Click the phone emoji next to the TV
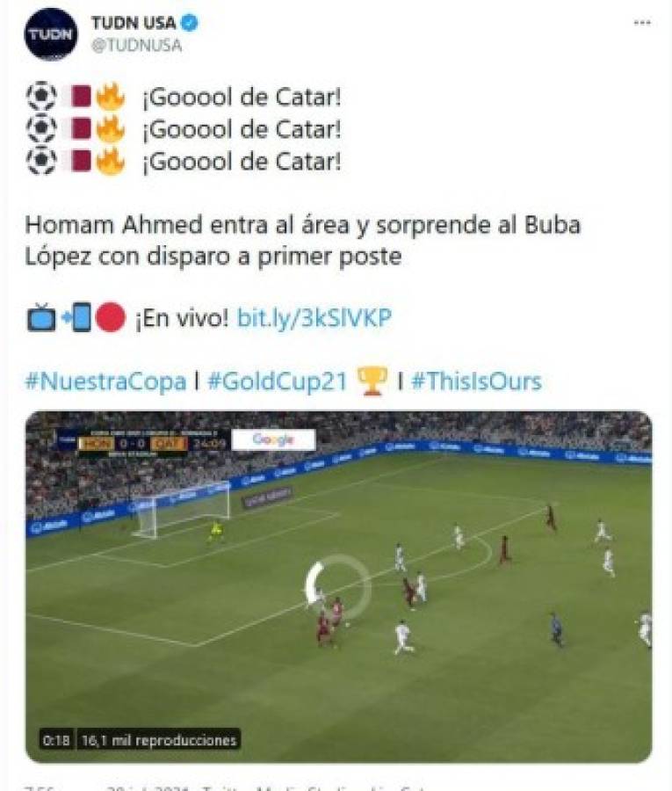 (76, 318)
